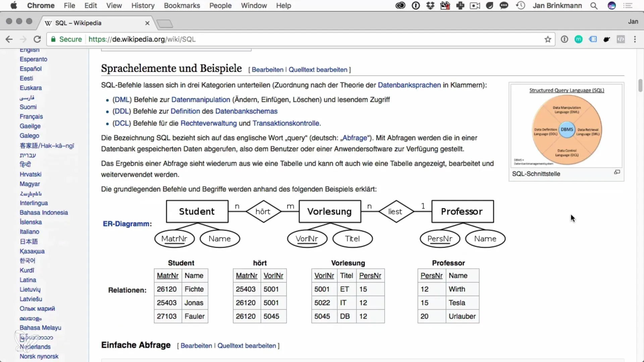Select the SQL – Wikipedia tab

click(x=96, y=23)
